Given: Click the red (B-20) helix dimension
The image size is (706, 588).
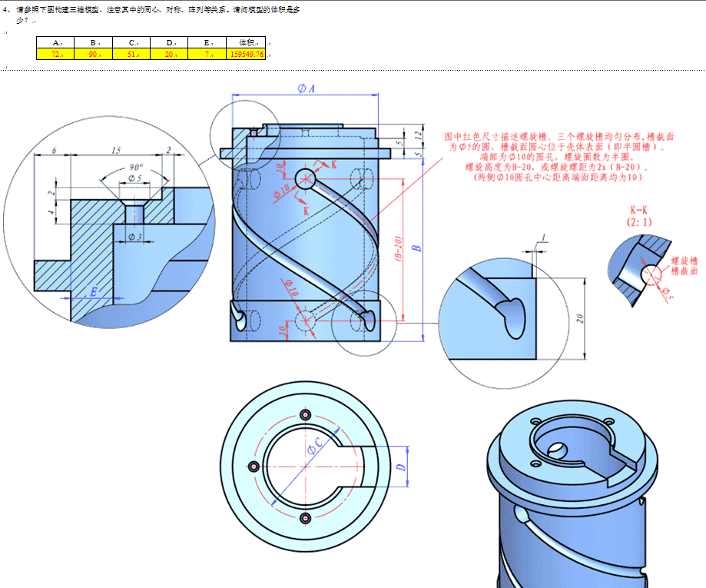Looking at the screenshot, I should point(398,247).
